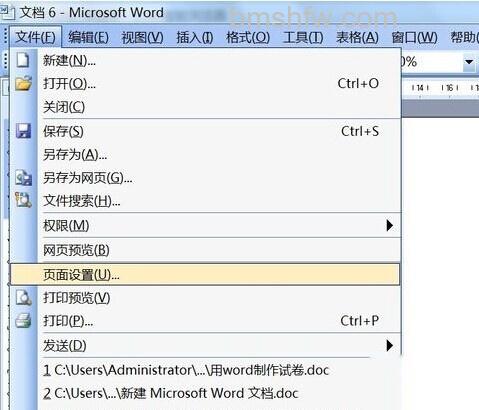Click the file search icon beside 文件搜索(H)
Viewport: 479px width, 410px height.
pyautogui.click(x=23, y=201)
